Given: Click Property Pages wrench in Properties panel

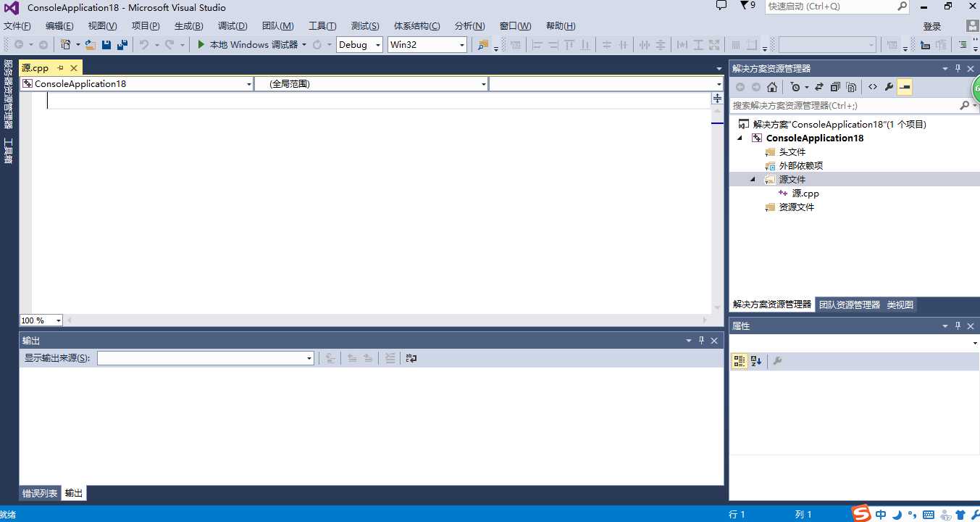Looking at the screenshot, I should point(777,361).
